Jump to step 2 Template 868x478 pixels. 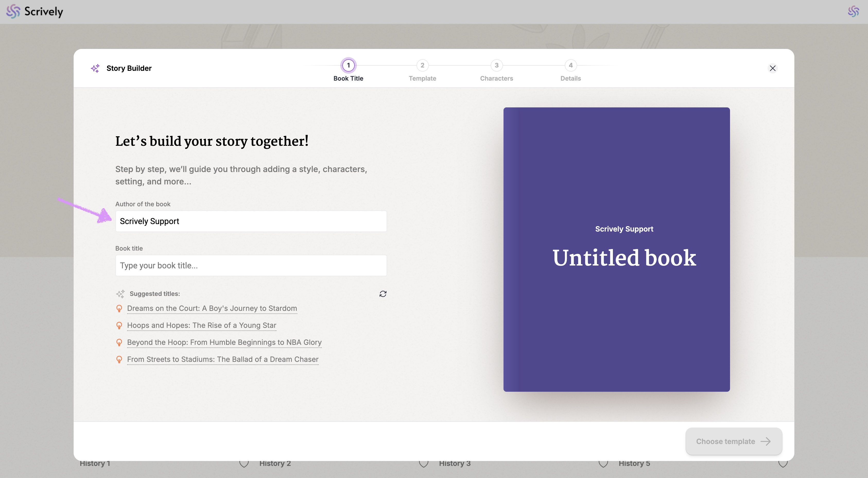(x=422, y=65)
